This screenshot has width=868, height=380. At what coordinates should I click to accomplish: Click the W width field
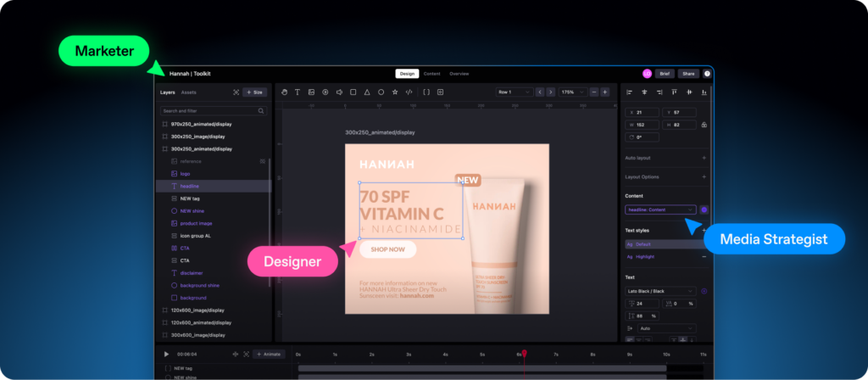643,125
